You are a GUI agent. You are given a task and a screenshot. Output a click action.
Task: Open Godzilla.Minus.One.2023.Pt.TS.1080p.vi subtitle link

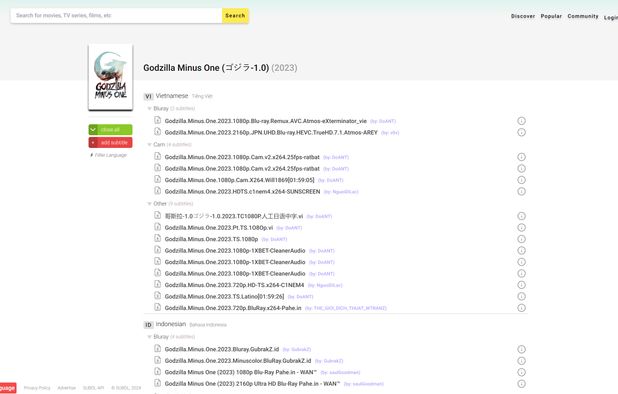[x=219, y=228]
